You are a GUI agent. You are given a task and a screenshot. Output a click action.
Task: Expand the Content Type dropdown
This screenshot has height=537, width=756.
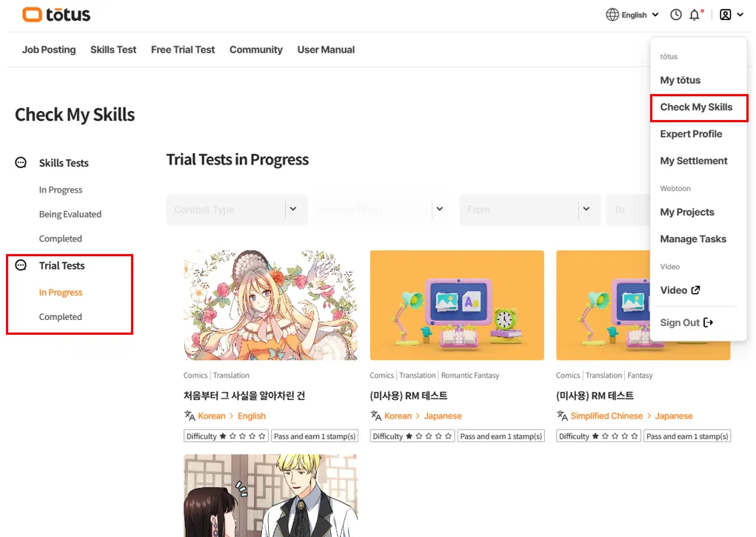click(x=237, y=210)
